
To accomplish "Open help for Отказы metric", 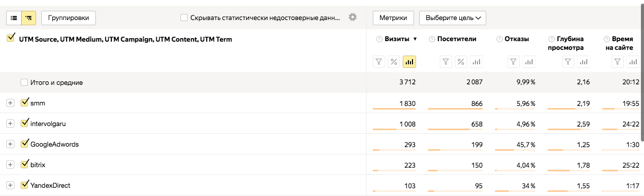I will pyautogui.click(x=500, y=39).
